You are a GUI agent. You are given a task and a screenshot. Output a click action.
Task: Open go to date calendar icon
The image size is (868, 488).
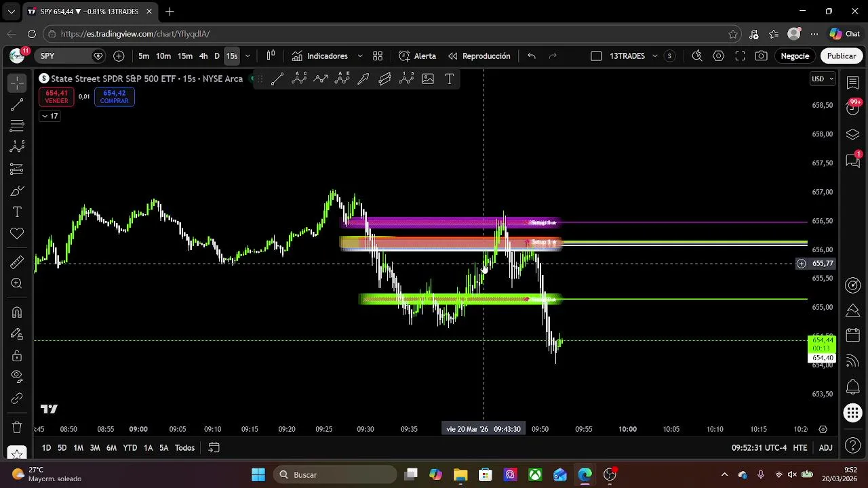[214, 448]
